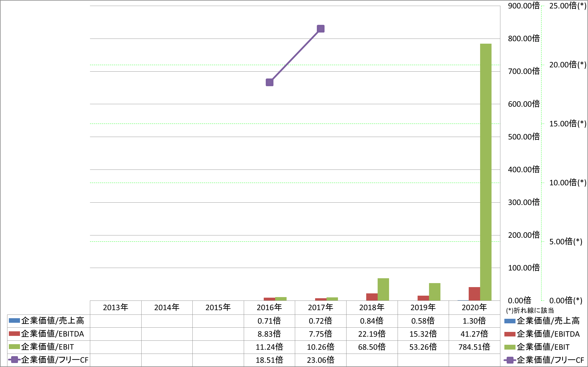The width and height of the screenshot is (588, 367).
Task: Click the 10.26倍 EBIT cell
Action: (321, 347)
